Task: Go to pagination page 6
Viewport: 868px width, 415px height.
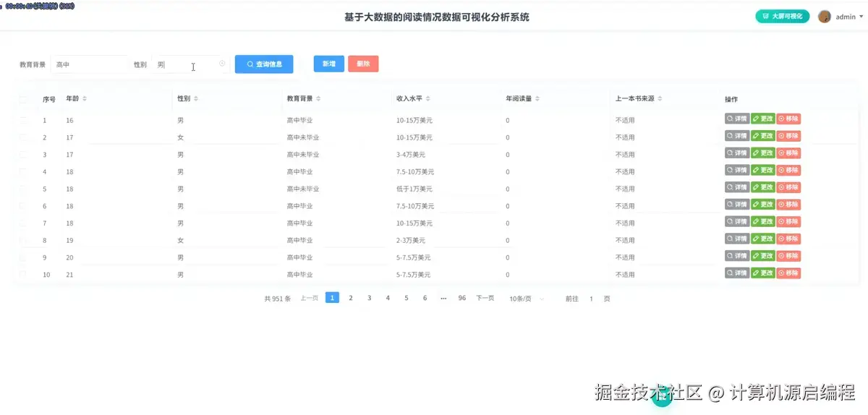Action: pos(425,298)
